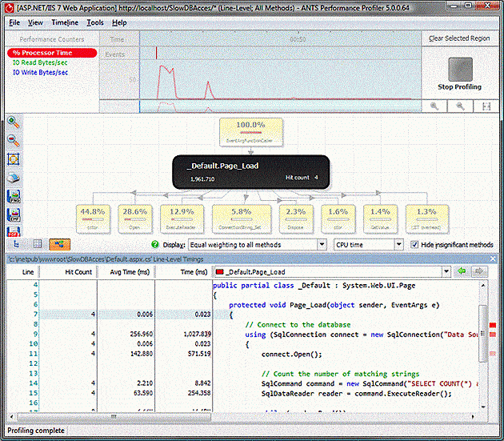Image resolution: width=504 pixels, height=441 pixels.
Task: Click the code scrollbar up arrow
Action: tap(483, 285)
